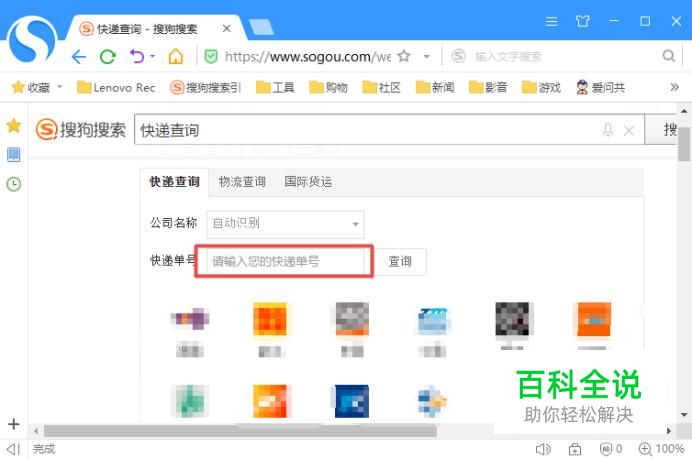Open the 影音 bookmark folder

point(488,87)
